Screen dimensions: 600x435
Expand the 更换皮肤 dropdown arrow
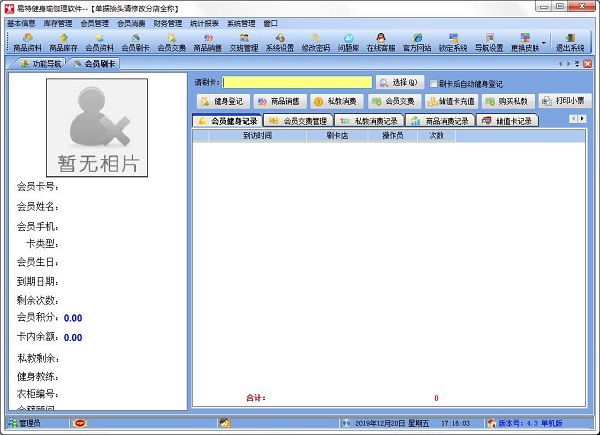click(x=544, y=43)
